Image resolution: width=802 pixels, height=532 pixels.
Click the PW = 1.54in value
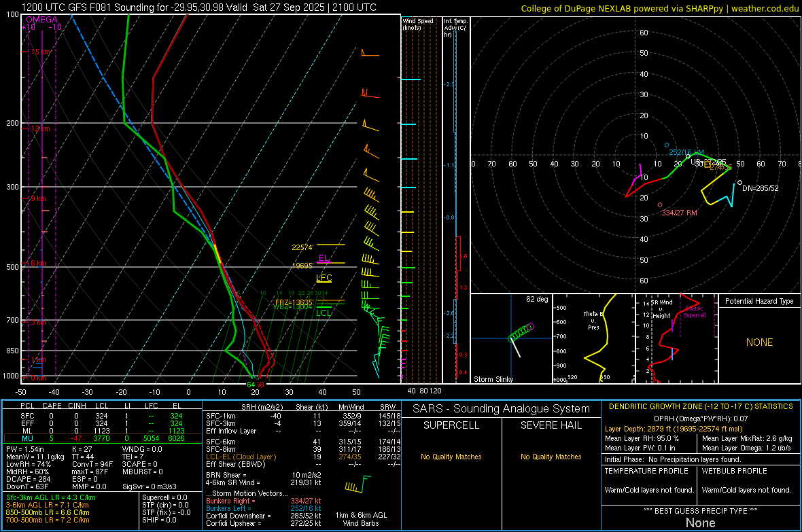(26, 449)
